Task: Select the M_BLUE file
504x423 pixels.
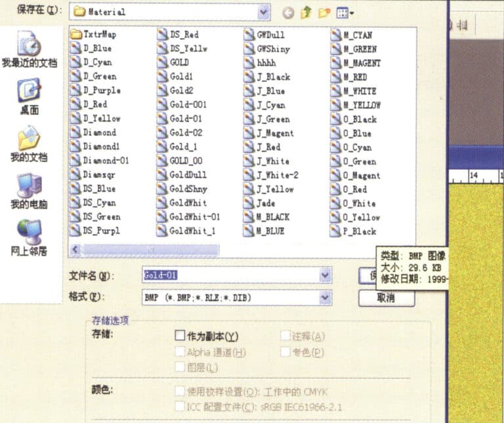Action: pos(264,231)
